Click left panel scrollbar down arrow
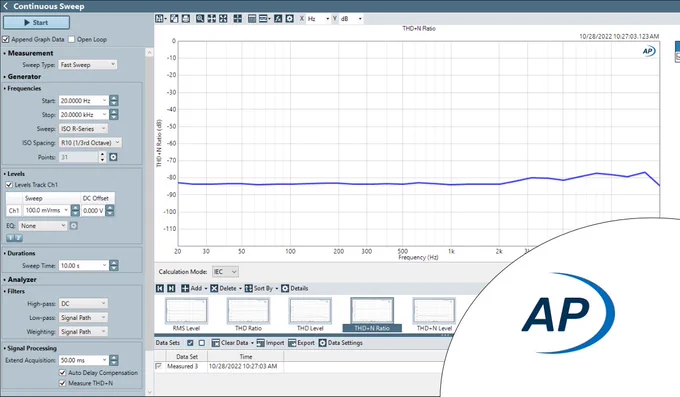The height and width of the screenshot is (397, 680). (x=150, y=392)
